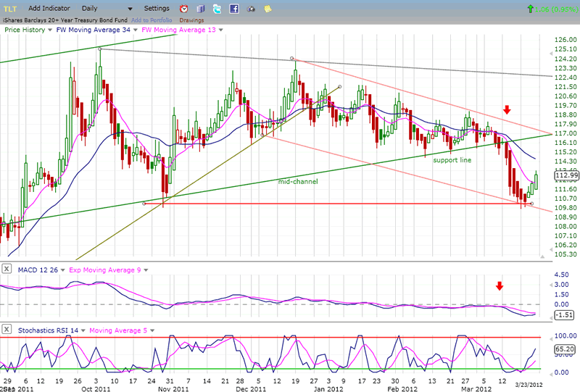Open the data sheet documents icon
The image size is (580, 392).
point(199,9)
